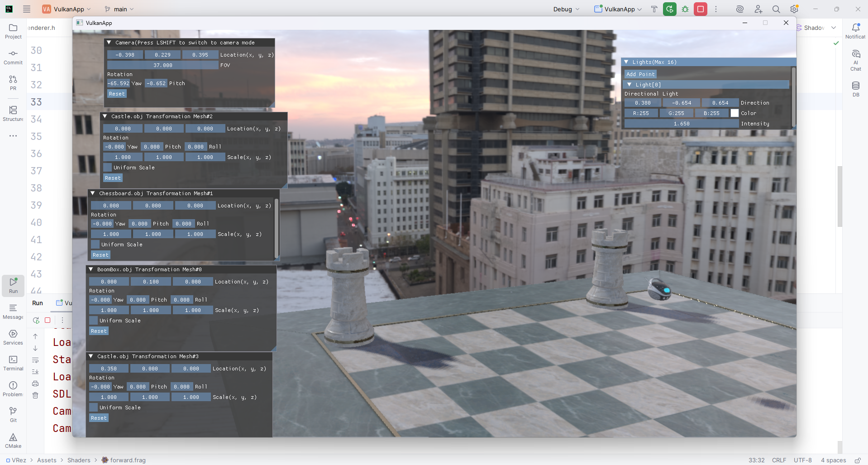Screen dimensions: 868x465
Task: Click the Add Point button
Action: coord(640,74)
